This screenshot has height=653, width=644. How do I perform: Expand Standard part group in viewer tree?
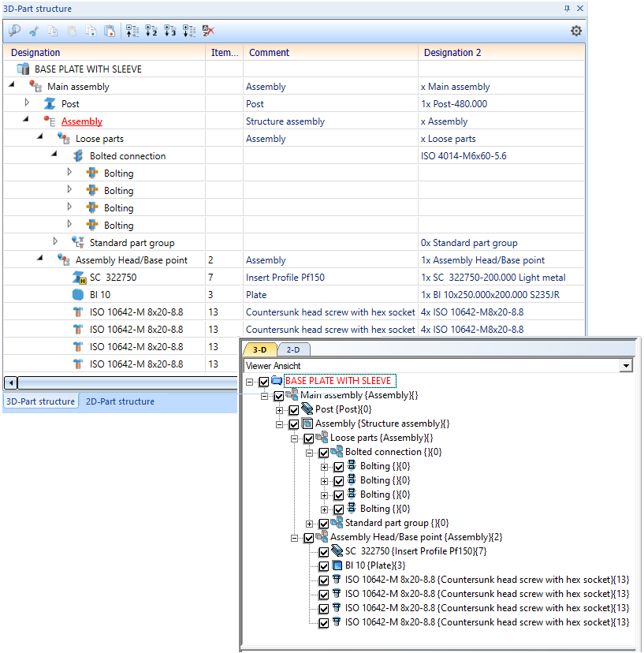[x=310, y=524]
